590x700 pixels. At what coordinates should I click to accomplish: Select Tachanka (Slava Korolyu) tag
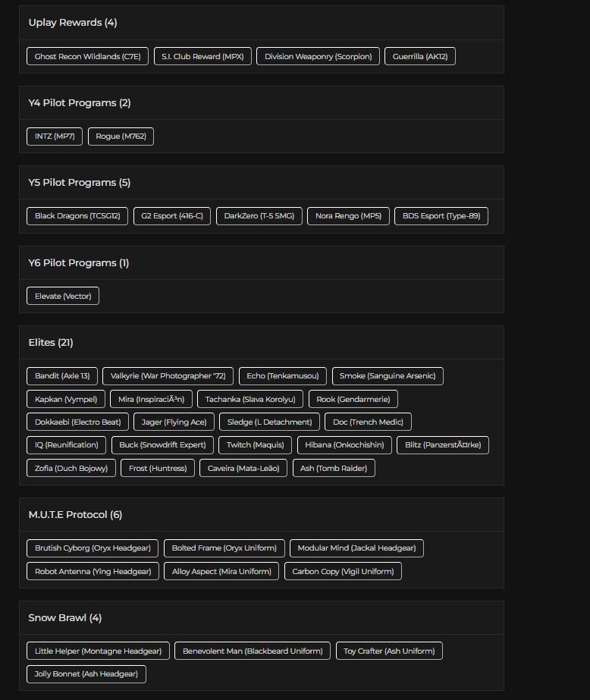(x=250, y=400)
